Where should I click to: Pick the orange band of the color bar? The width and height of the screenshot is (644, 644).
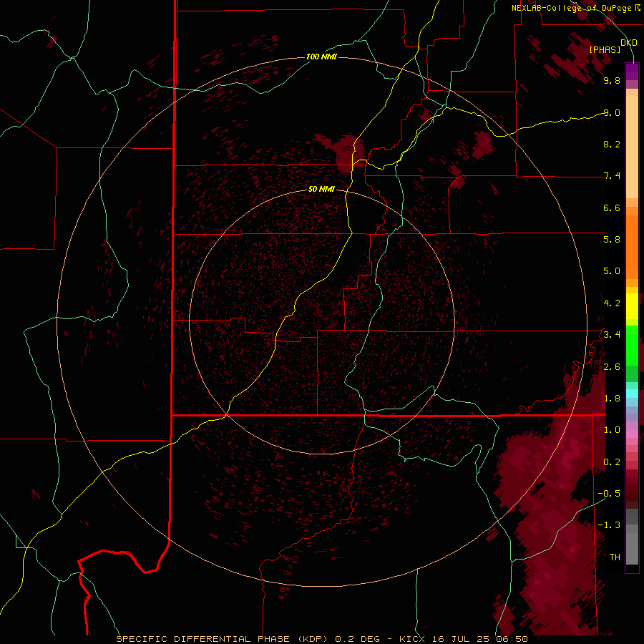632,247
